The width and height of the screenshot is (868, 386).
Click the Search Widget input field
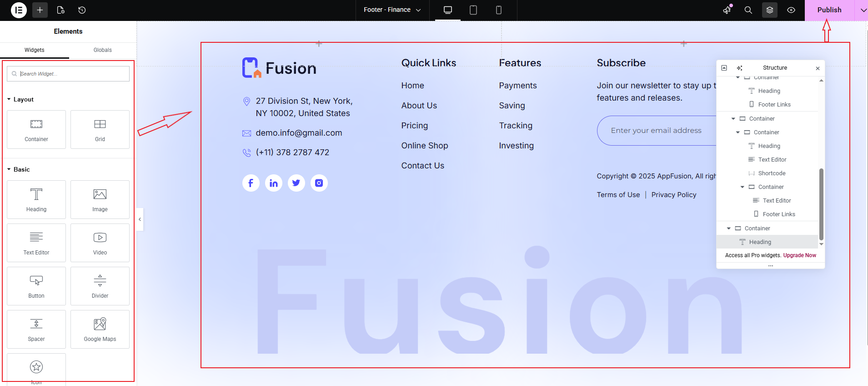pos(68,74)
